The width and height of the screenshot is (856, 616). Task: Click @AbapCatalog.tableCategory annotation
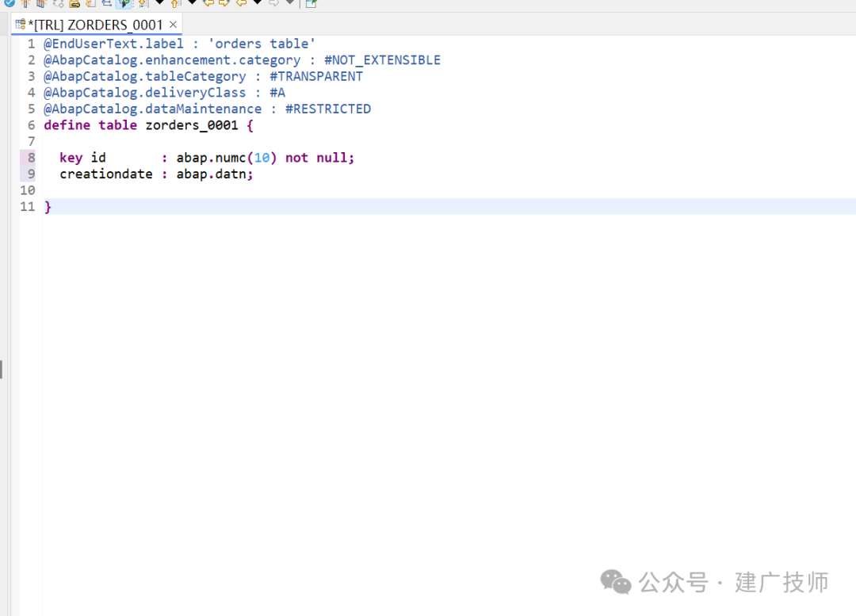pyautogui.click(x=145, y=76)
